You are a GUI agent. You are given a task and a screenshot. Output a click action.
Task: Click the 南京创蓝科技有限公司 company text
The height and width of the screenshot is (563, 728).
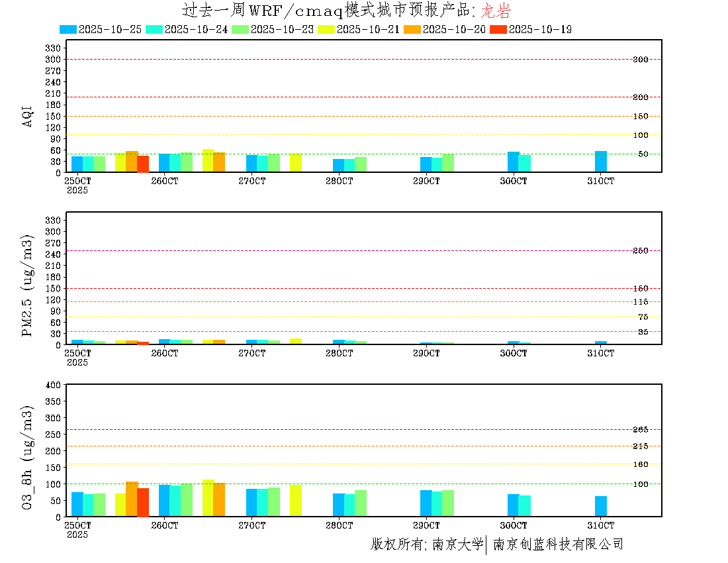558,544
